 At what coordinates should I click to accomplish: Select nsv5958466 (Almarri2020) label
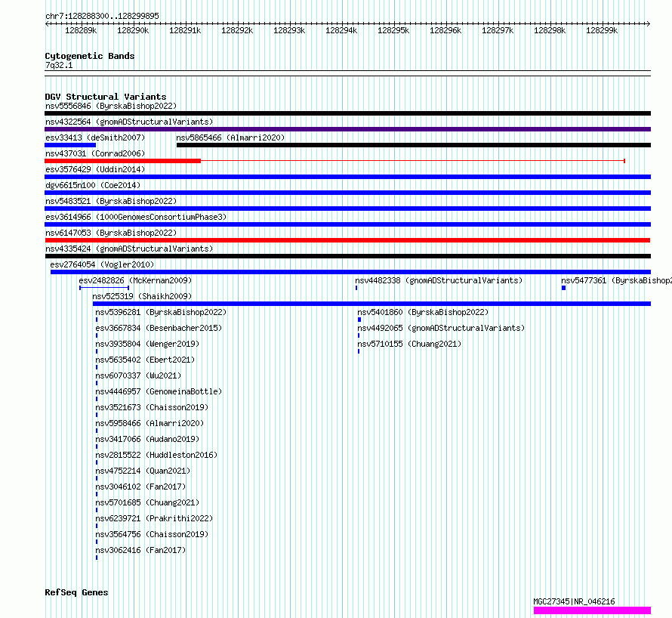pyautogui.click(x=150, y=423)
